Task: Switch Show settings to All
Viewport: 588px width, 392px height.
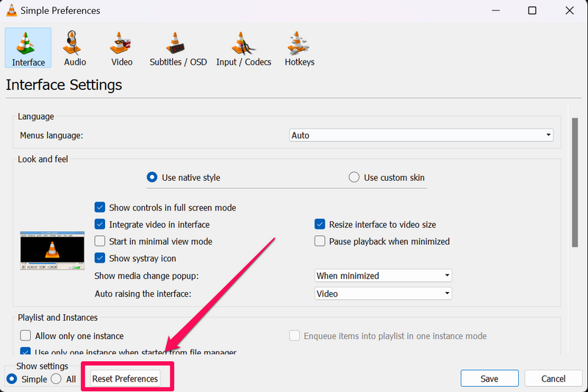Action: [57, 379]
